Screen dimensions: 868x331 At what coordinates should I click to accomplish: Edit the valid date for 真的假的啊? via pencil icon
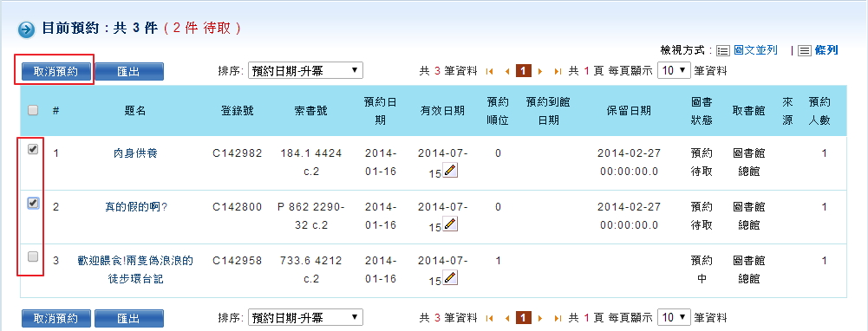tap(451, 224)
